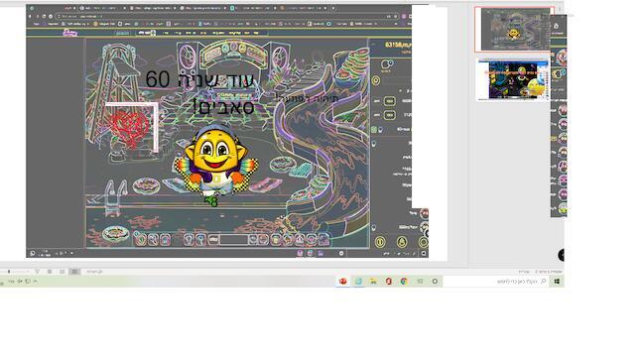This screenshot has height=358, width=644.
Task: Select the smiley character image on slide
Action: click(x=215, y=165)
